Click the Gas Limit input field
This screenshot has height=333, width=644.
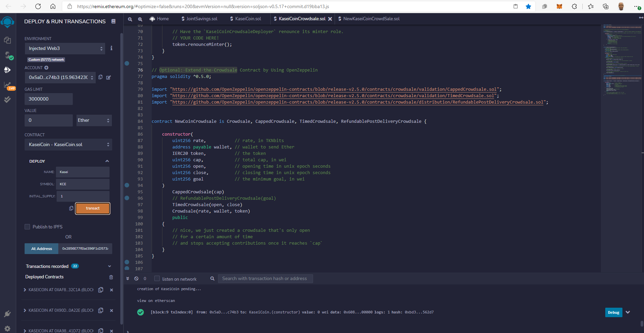tap(49, 99)
